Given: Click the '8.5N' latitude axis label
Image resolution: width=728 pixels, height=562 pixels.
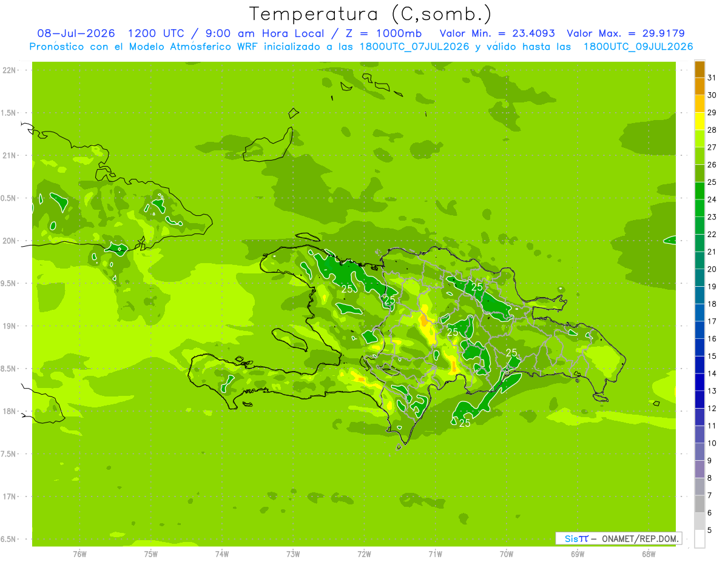Looking at the screenshot, I should (9, 369).
